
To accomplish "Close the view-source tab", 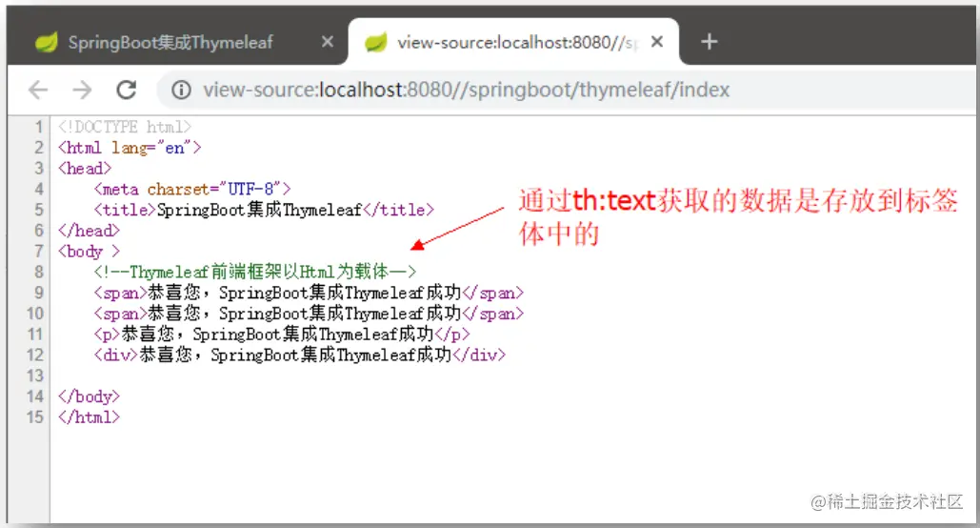I will [x=657, y=42].
